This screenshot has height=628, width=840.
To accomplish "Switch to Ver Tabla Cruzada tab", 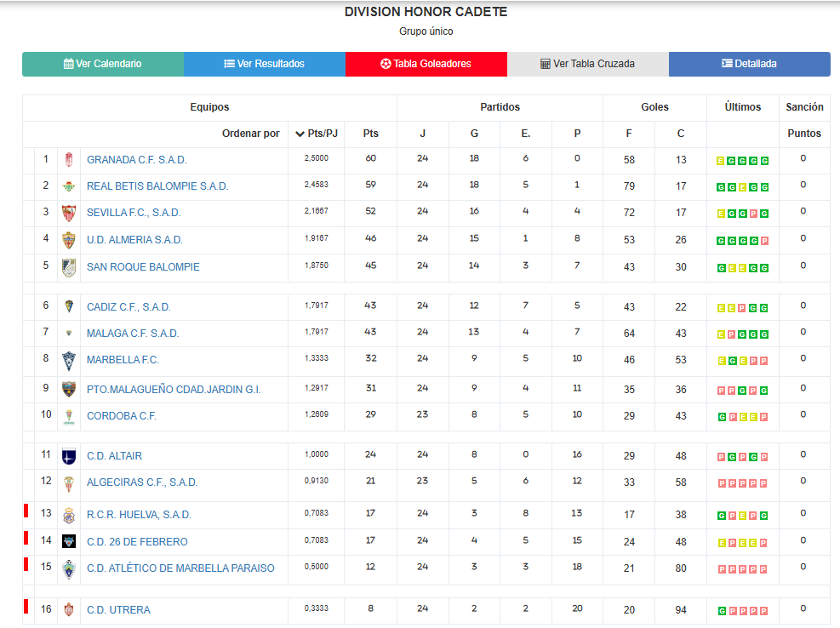I will coord(588,64).
